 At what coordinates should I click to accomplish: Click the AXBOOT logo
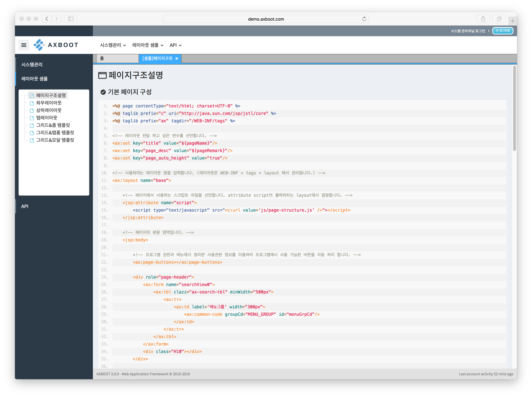56,45
